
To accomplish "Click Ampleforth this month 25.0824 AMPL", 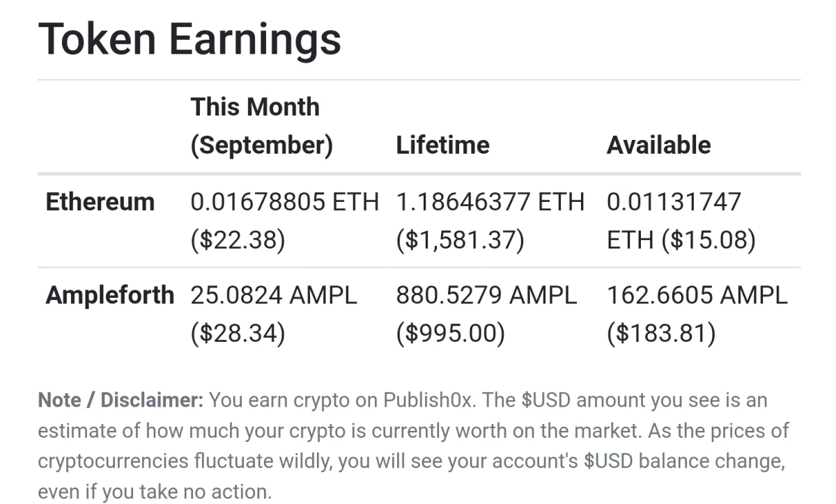I will click(273, 295).
